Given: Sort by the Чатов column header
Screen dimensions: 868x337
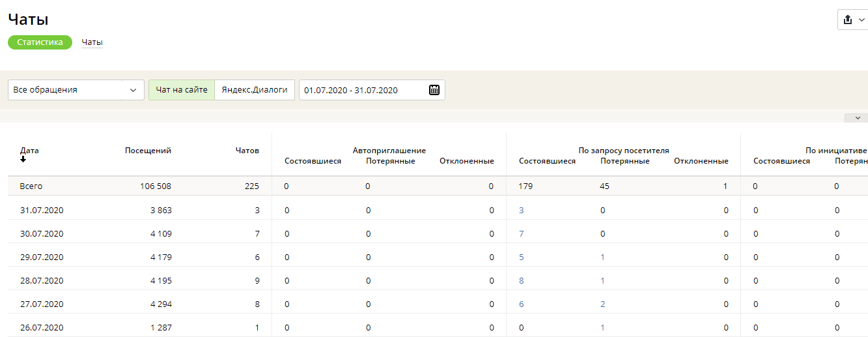Looking at the screenshot, I should click(x=247, y=151).
